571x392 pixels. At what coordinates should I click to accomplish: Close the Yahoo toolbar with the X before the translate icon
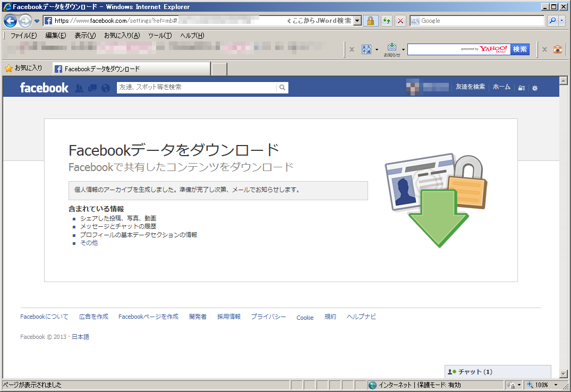click(x=352, y=49)
